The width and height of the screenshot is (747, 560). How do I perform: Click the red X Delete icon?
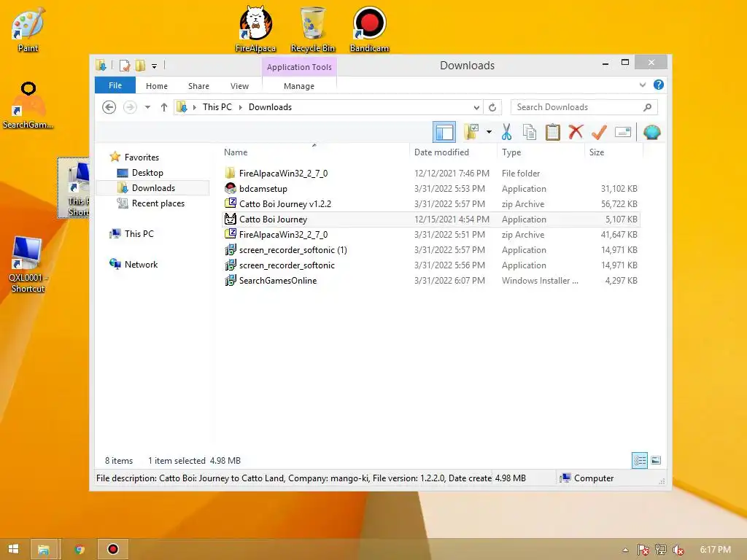pyautogui.click(x=576, y=131)
